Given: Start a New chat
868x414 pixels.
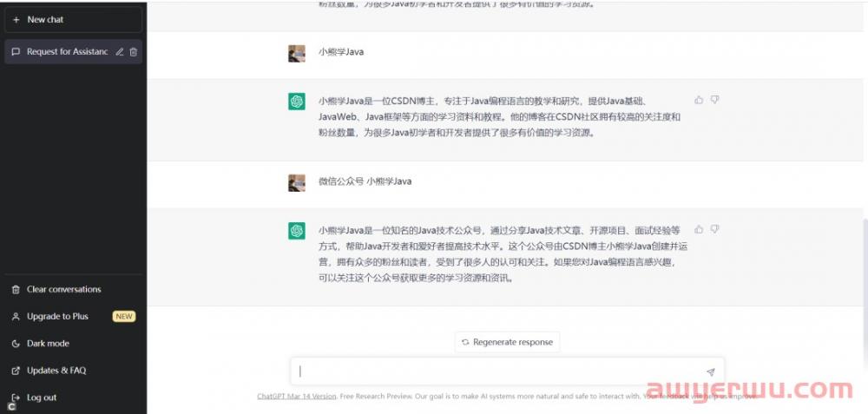Looking at the screenshot, I should [73, 19].
